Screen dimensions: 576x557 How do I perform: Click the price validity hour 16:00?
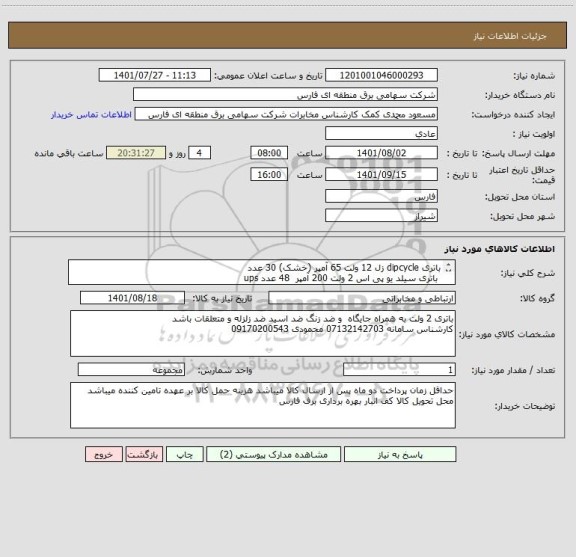tap(269, 175)
